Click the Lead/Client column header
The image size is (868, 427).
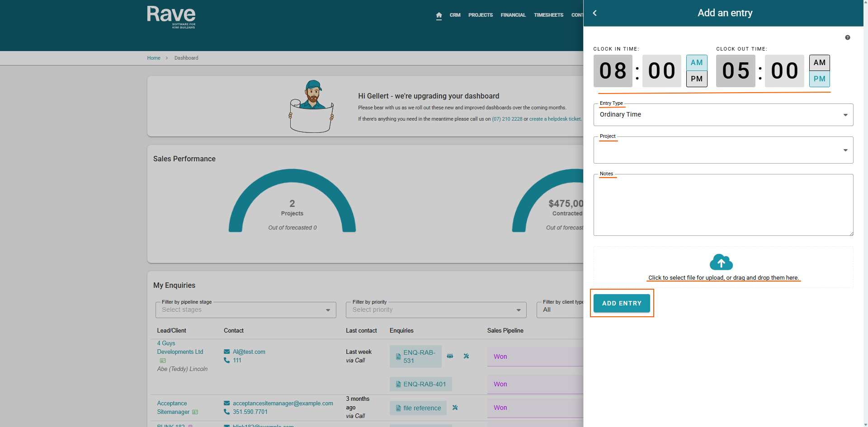pyautogui.click(x=171, y=331)
